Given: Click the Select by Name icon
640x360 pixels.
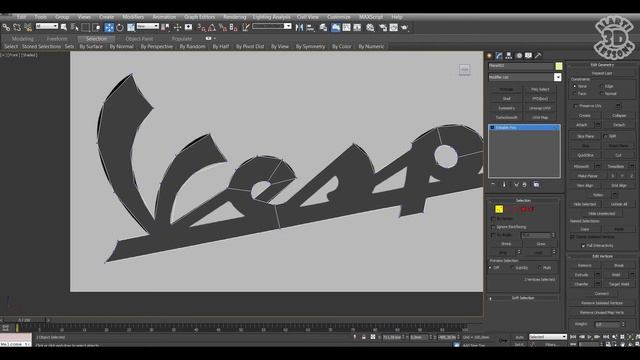Looking at the screenshot, I should click(x=75, y=27).
